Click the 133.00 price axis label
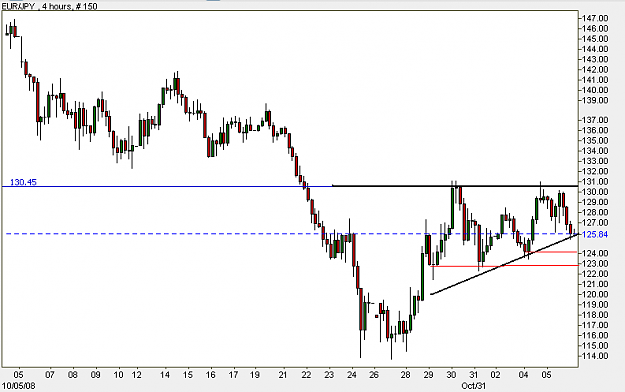The image size is (625, 392). pyautogui.click(x=596, y=161)
